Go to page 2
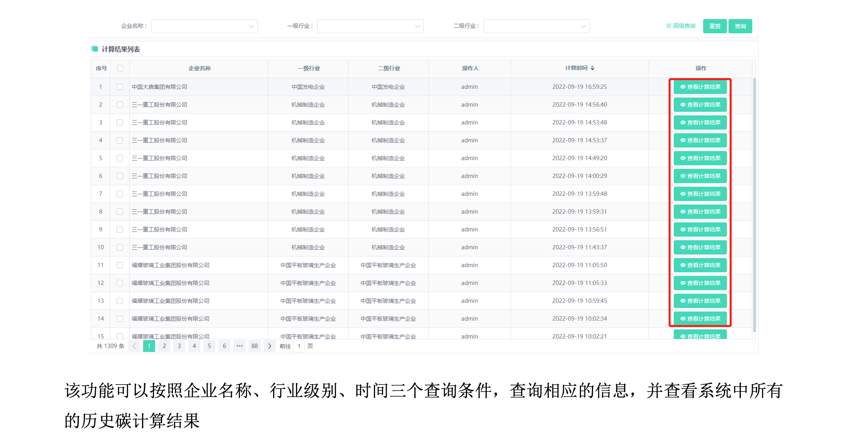This screenshot has width=868, height=435. 164,346
